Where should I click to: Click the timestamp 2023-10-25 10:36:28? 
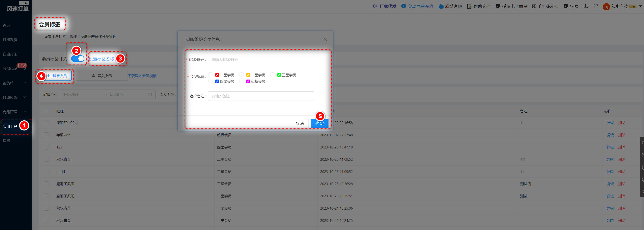tap(336, 184)
